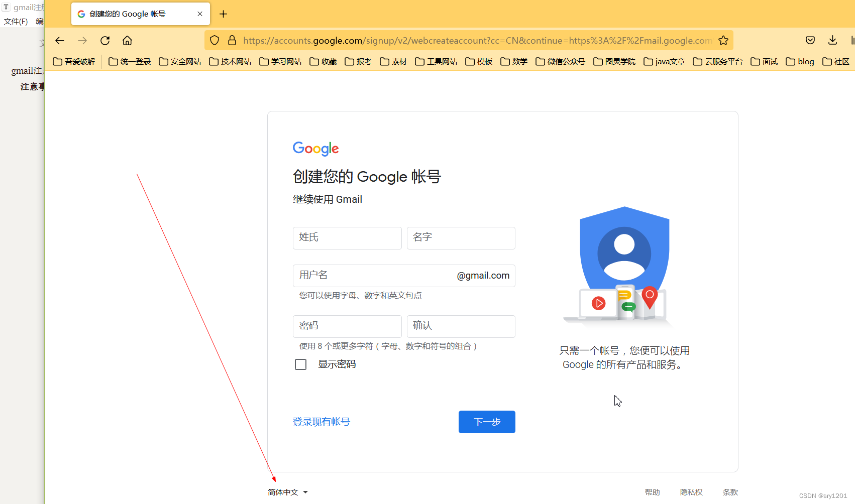
Task: Click the blue 下一步 button
Action: tap(487, 422)
